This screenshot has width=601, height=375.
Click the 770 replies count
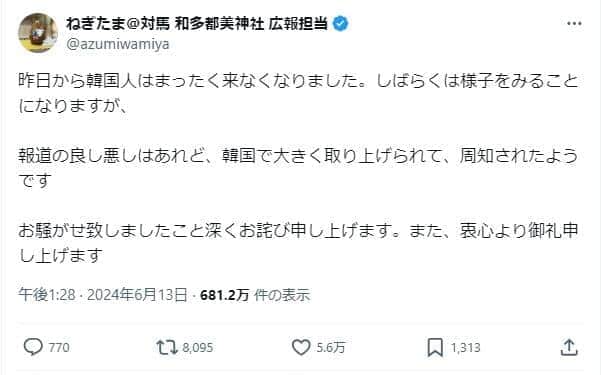click(59, 347)
